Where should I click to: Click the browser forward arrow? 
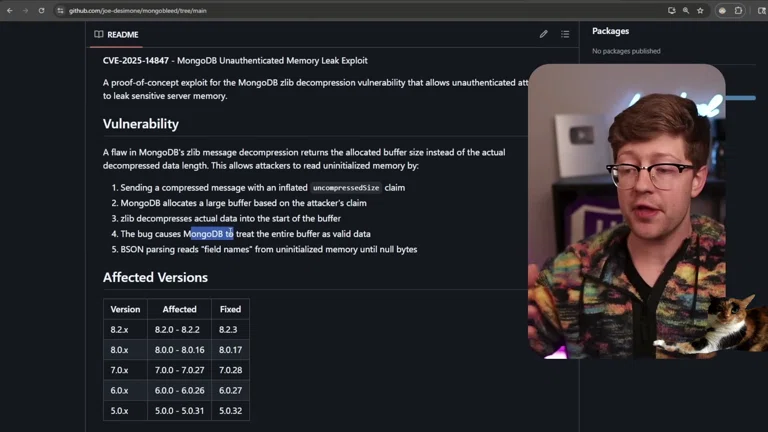tap(25, 10)
